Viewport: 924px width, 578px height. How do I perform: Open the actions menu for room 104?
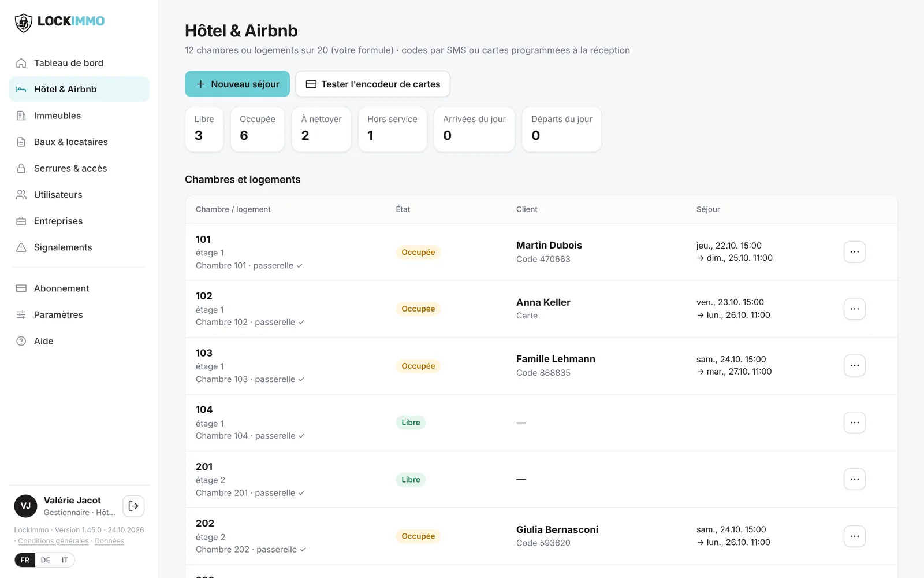855,423
